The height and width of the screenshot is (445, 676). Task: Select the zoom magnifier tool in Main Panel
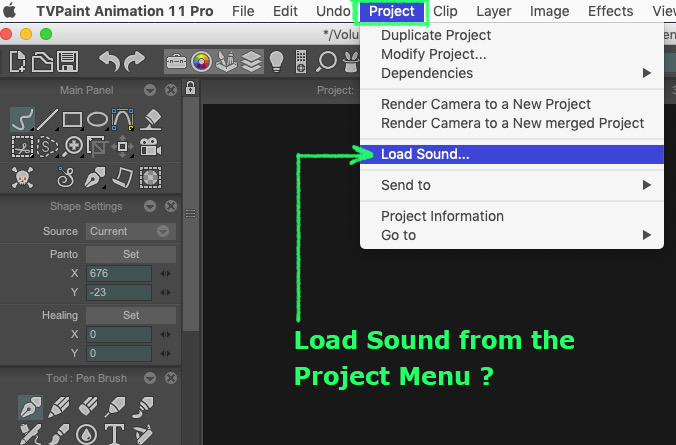(72, 147)
